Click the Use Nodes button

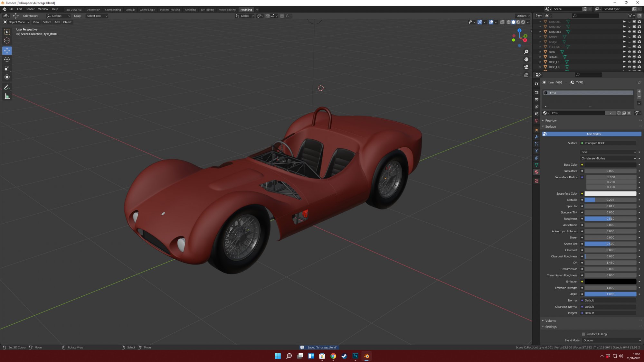pyautogui.click(x=592, y=134)
